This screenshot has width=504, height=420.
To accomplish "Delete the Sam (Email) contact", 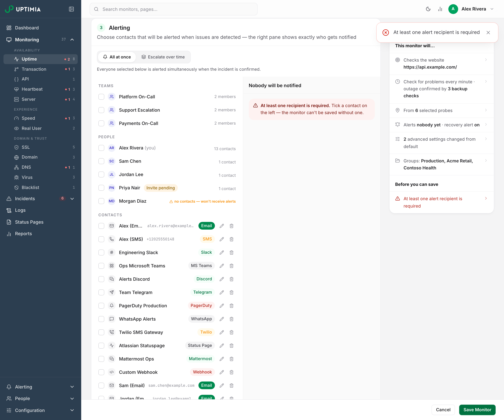I will tap(231, 386).
